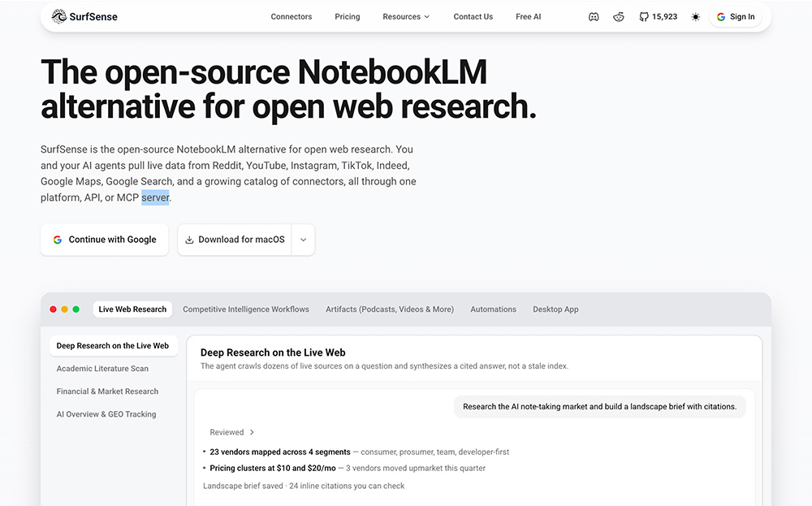
Task: Click "Pricing clusters at $10 and $20/mo" bullet
Action: (273, 468)
